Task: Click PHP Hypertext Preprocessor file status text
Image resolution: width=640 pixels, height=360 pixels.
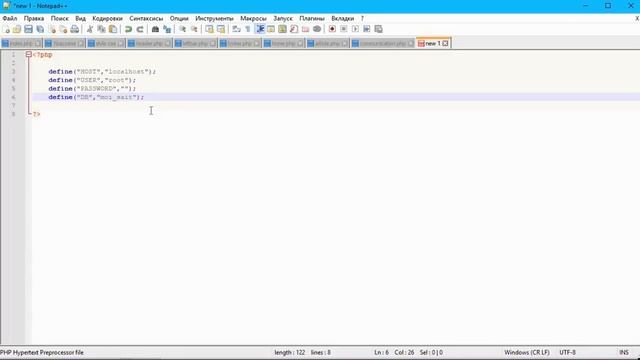Action: point(42,352)
